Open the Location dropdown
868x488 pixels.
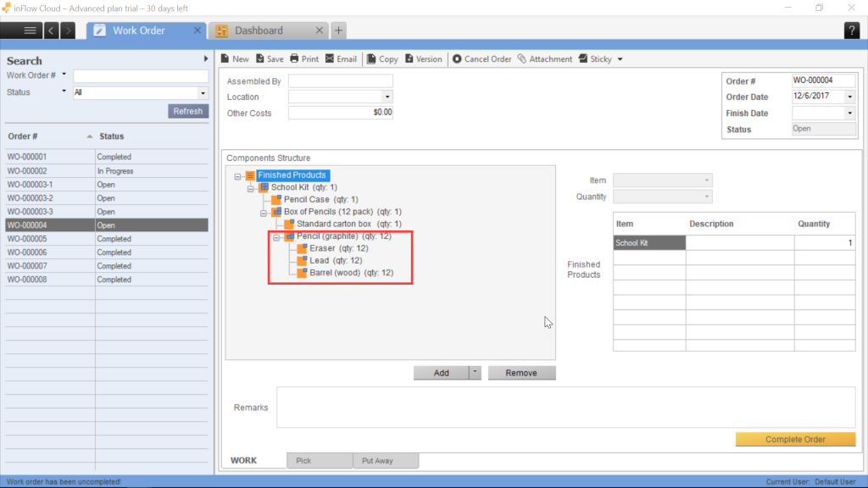pyautogui.click(x=387, y=97)
